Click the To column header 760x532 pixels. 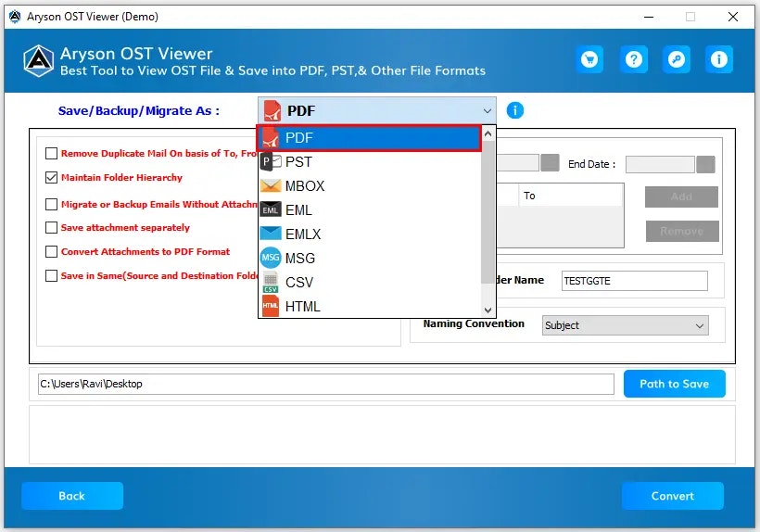coord(571,196)
